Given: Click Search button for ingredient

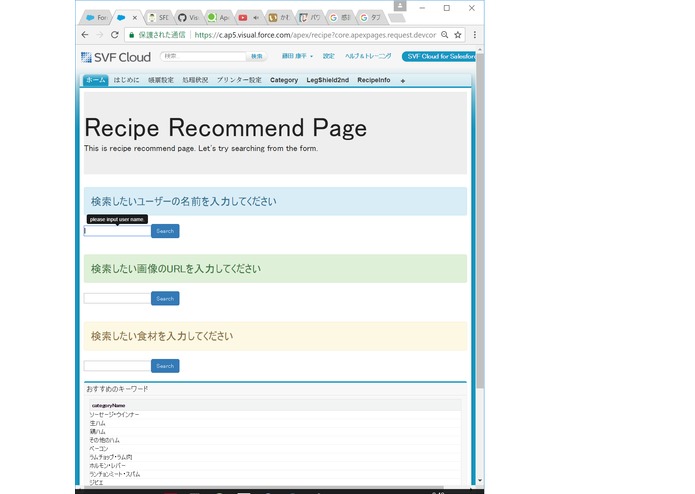Looking at the screenshot, I should [x=165, y=366].
